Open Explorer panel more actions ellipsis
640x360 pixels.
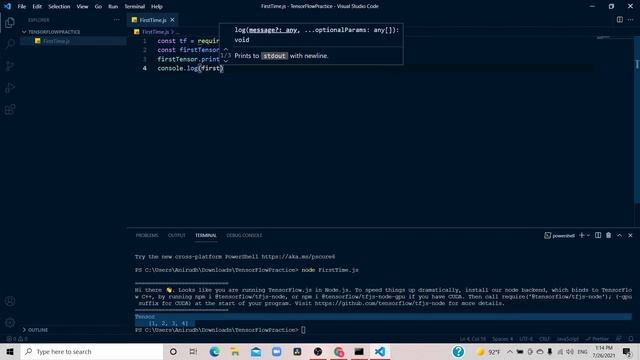117,20
